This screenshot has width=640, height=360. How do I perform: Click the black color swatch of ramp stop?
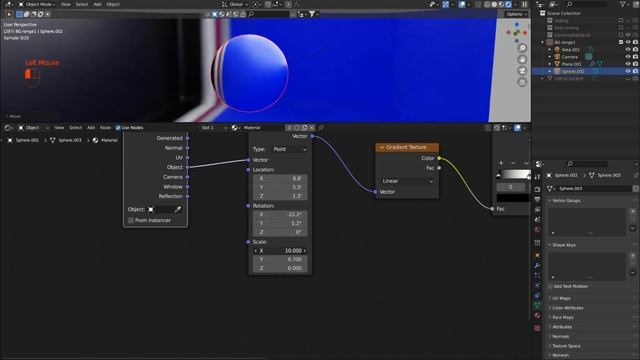[x=513, y=198]
